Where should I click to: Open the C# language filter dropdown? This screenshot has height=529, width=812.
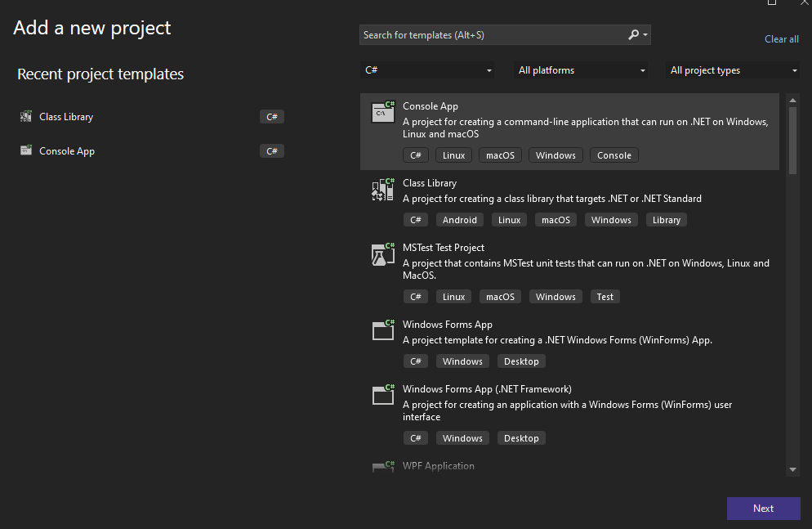click(x=428, y=70)
